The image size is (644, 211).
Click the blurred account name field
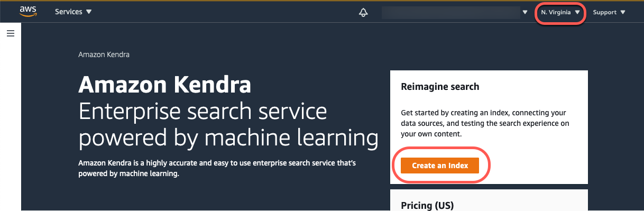(451, 13)
